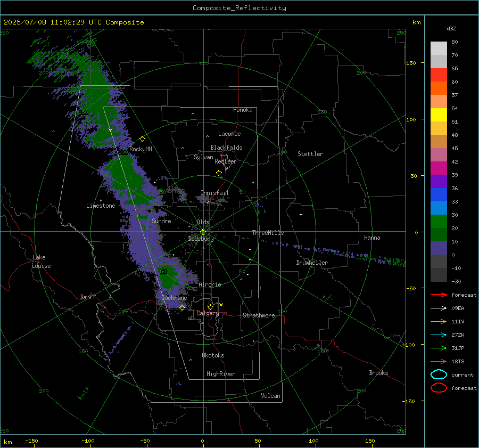Select the magenta 39–42 dBZ color swatch

439,168
